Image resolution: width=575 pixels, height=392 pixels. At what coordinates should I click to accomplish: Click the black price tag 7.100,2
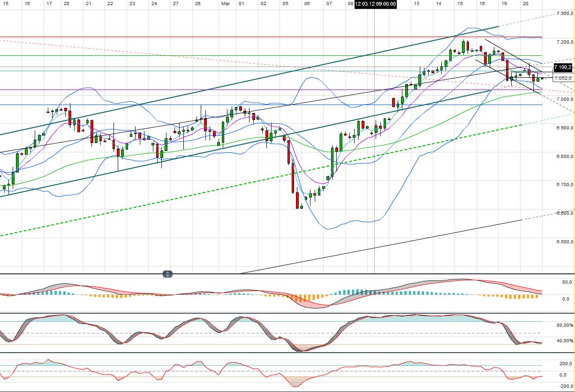563,68
